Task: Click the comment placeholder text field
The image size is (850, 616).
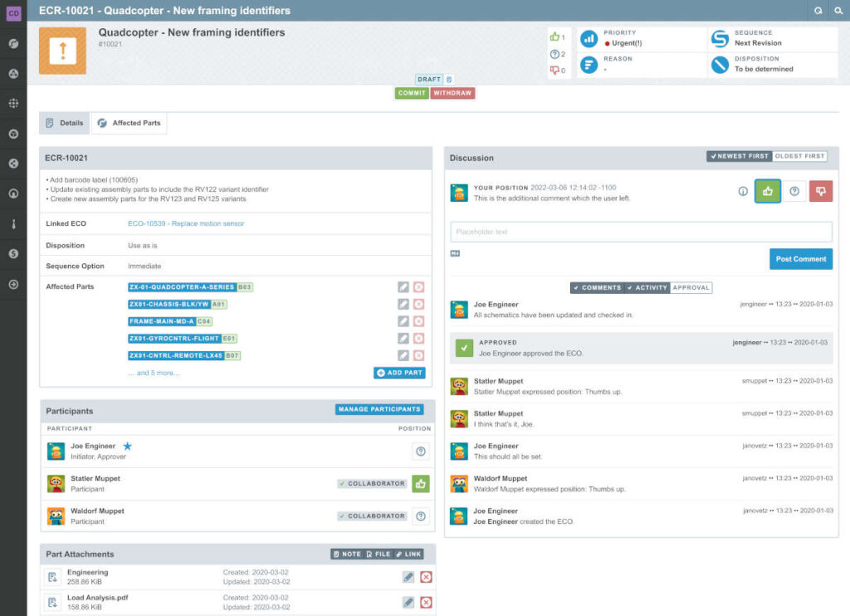Action: (642, 232)
